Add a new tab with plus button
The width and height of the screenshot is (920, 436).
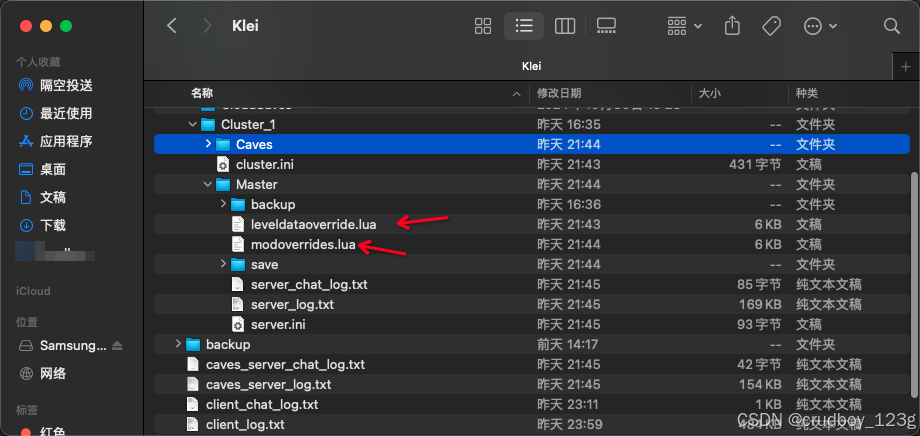(905, 67)
